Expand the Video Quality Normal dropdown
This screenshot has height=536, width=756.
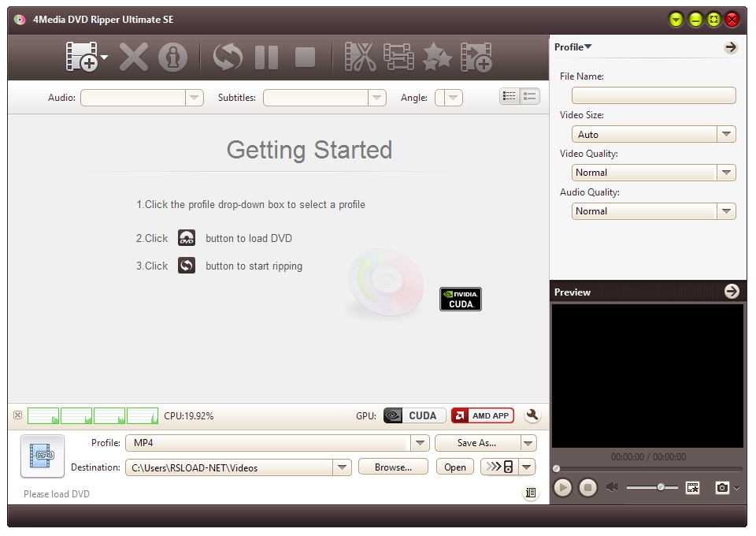(x=727, y=173)
